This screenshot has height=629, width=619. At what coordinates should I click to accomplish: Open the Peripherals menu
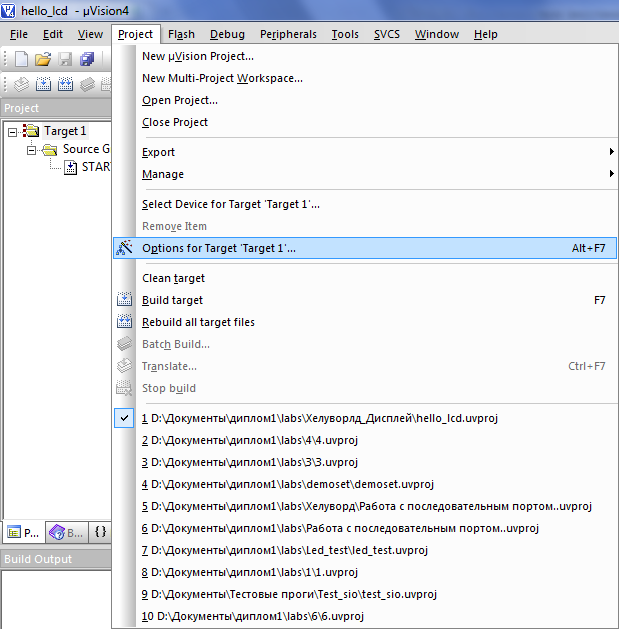point(288,34)
